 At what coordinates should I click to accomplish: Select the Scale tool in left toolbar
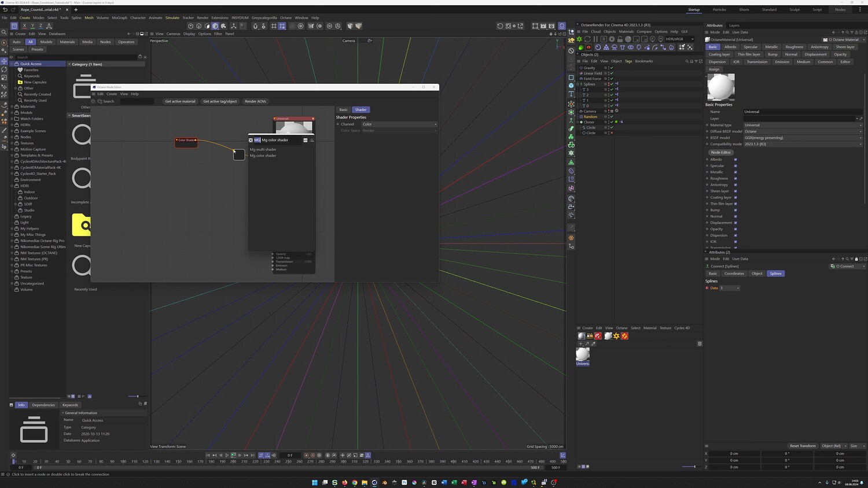click(4, 77)
